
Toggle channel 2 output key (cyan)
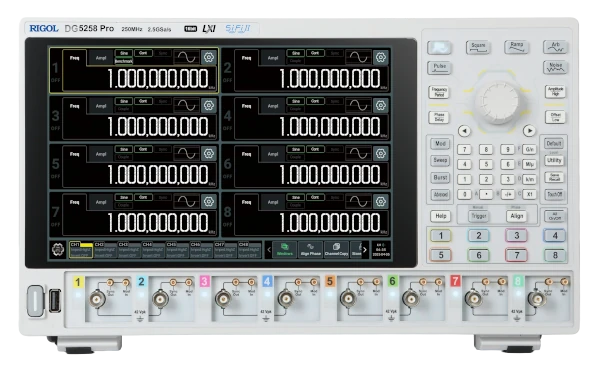(479, 236)
